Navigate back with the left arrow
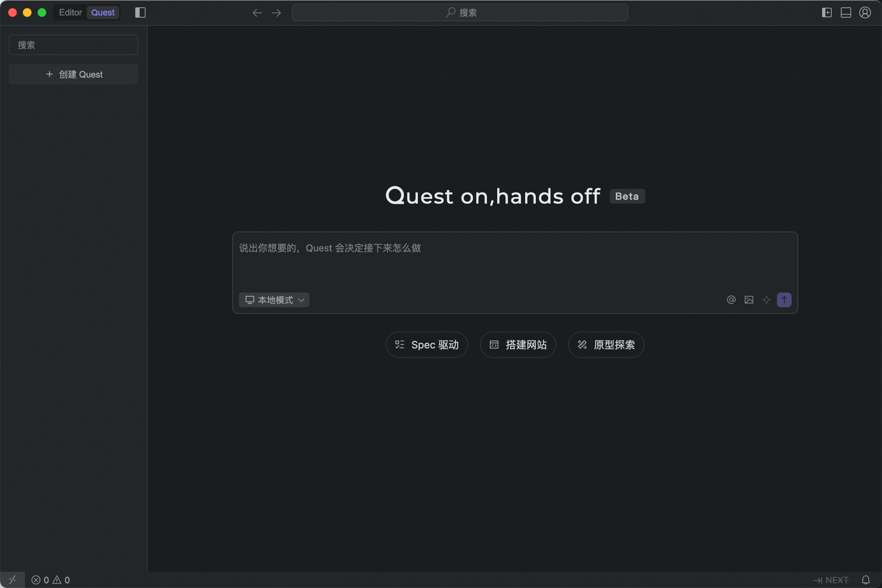 (x=257, y=13)
